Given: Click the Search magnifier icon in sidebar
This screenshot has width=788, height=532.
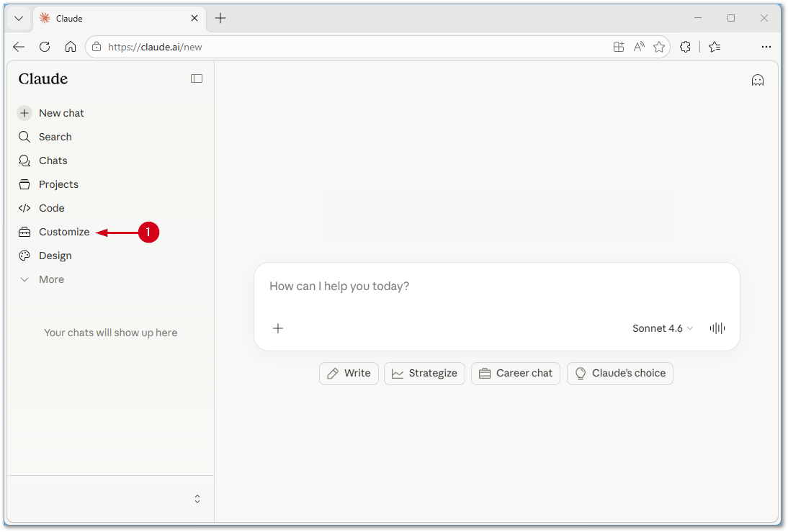Looking at the screenshot, I should click(24, 137).
